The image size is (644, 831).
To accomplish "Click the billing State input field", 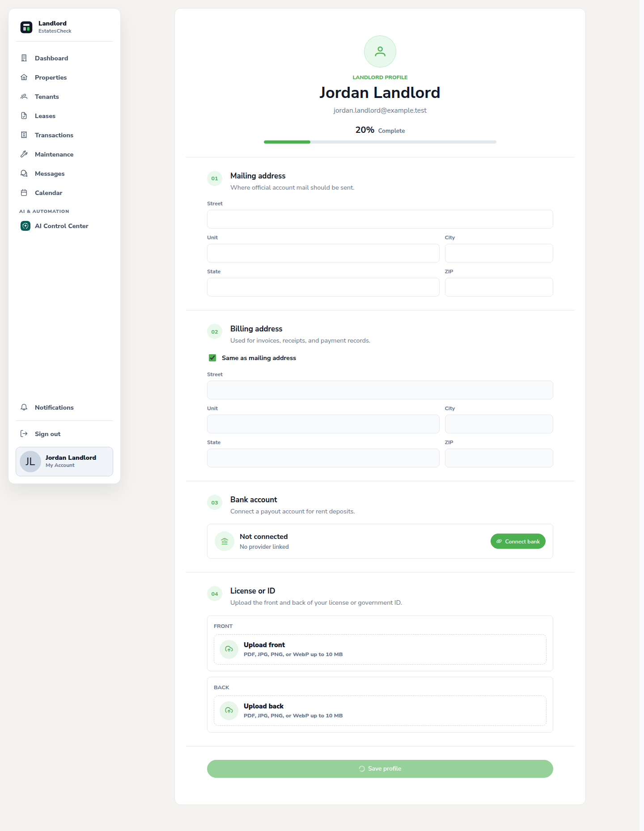I will (x=323, y=458).
